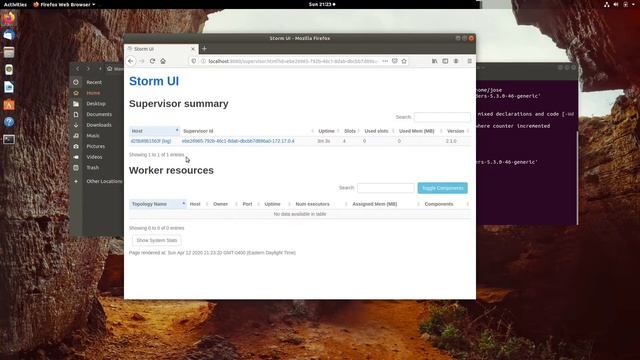Click tracking protection shield icon

[194, 61]
